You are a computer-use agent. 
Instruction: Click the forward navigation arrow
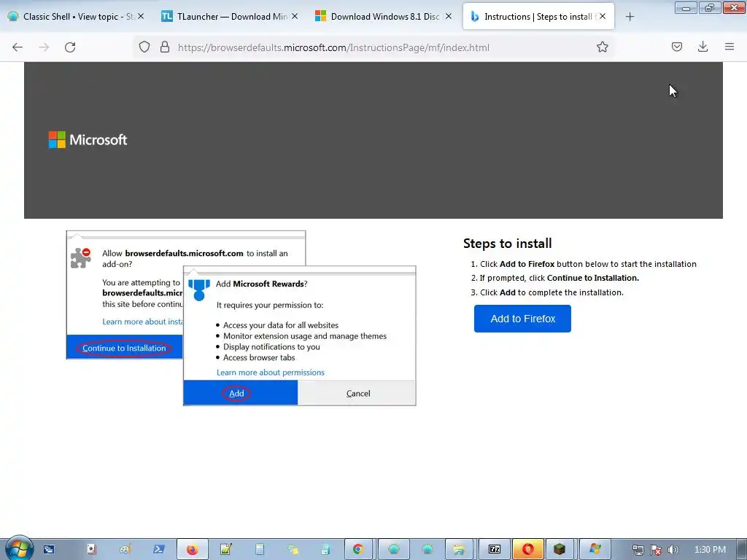(44, 47)
